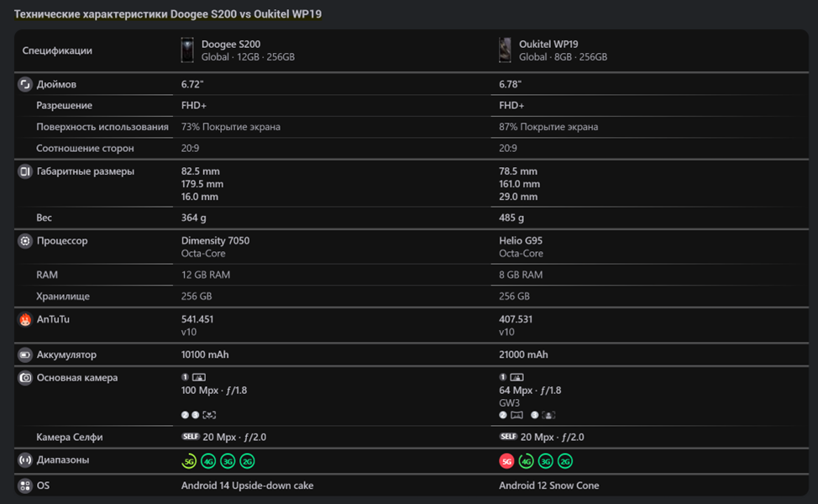Click the red 5G badge for Oukitel WP19
The height and width of the screenshot is (504, 818).
pos(506,461)
